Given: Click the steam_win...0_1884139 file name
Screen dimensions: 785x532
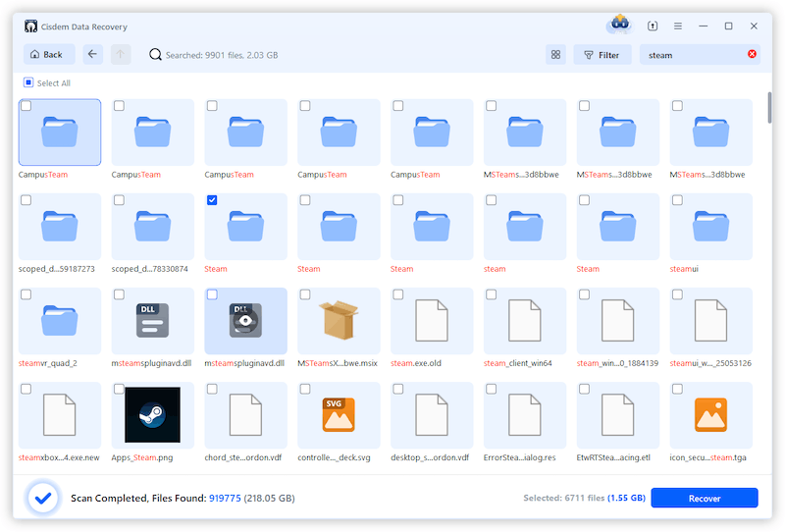Looking at the screenshot, I should point(617,363).
